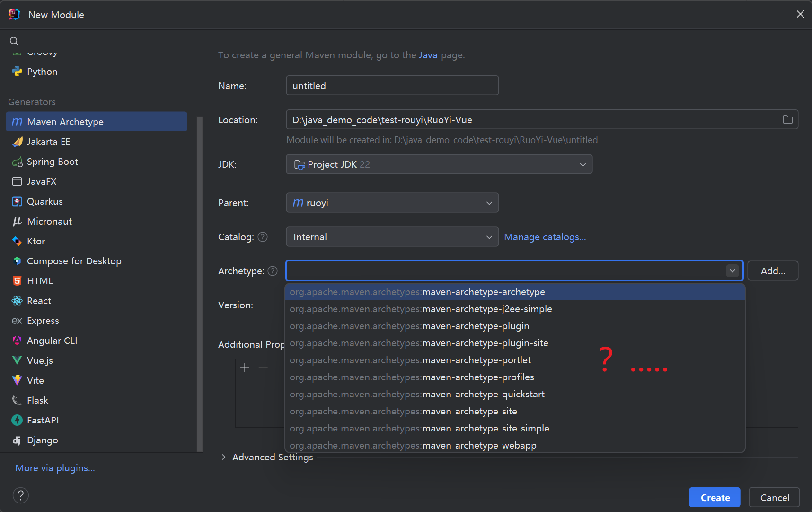Click the Create button

[x=715, y=498]
